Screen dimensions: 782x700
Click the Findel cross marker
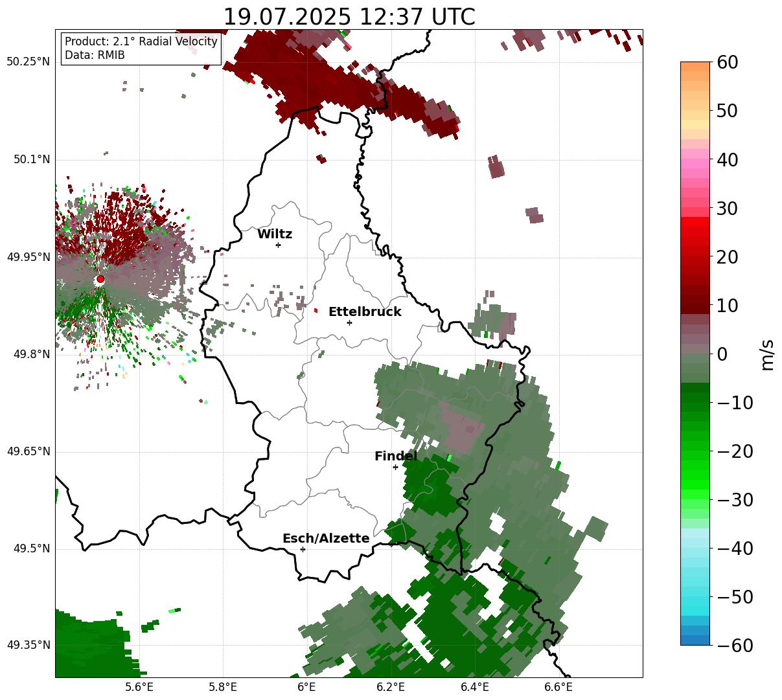tap(395, 467)
